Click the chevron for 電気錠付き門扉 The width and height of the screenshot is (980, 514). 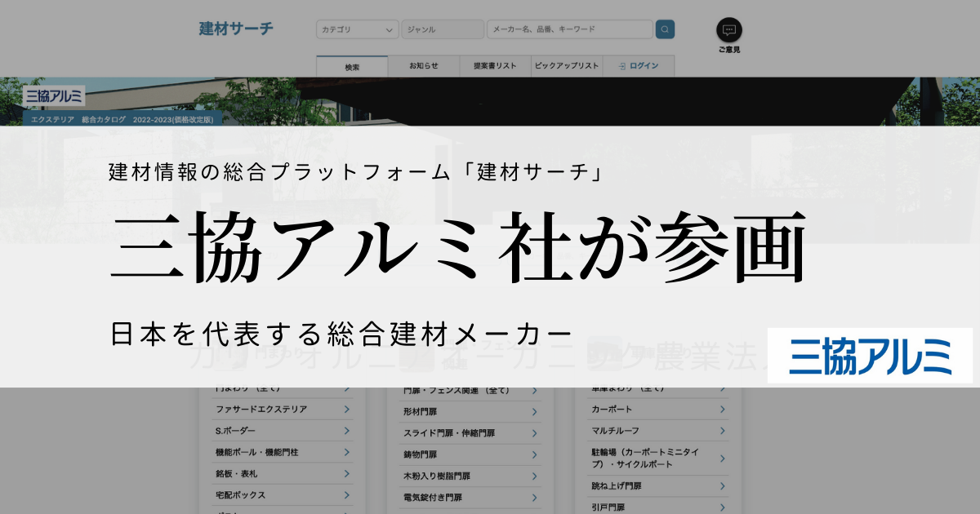click(x=535, y=497)
